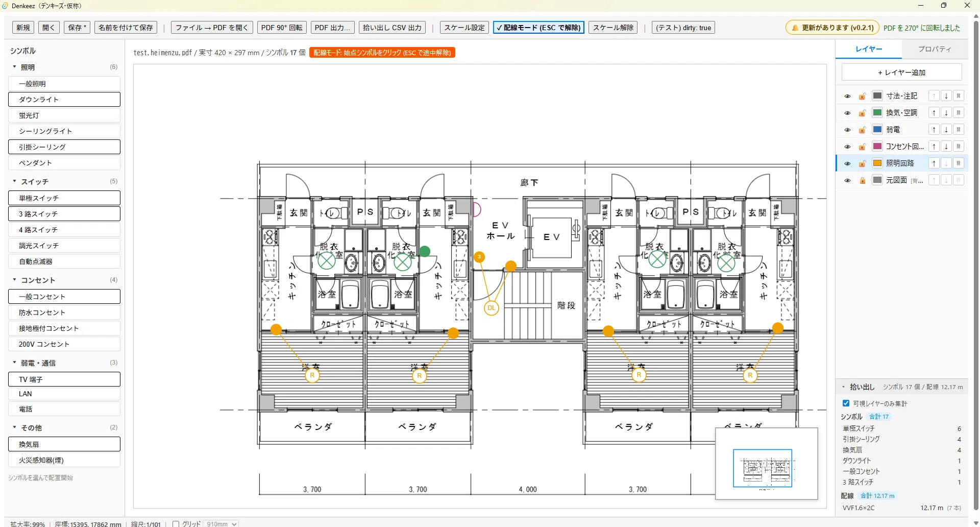Viewport: 980px width, 527px height.
Task: Uncheck 可視レイヤーのみ集計 checkbox
Action: click(846, 403)
